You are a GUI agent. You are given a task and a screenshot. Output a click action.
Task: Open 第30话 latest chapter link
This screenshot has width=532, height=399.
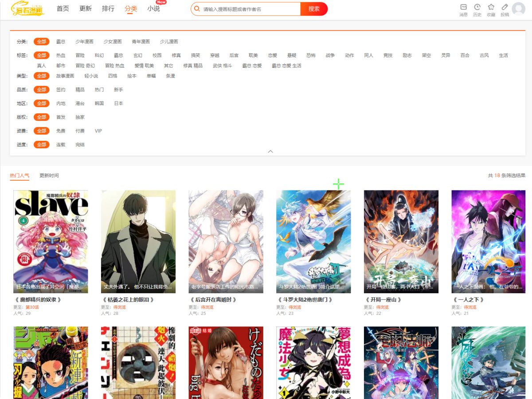[x=32, y=307]
